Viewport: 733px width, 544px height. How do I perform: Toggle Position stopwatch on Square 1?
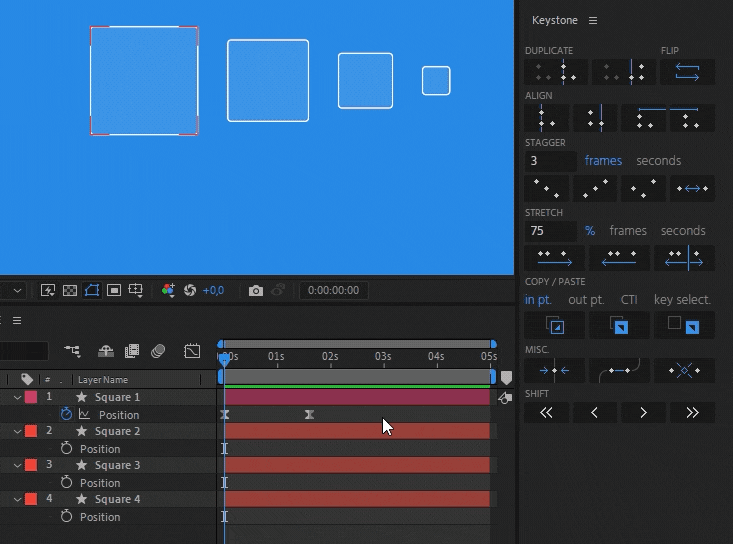click(67, 414)
